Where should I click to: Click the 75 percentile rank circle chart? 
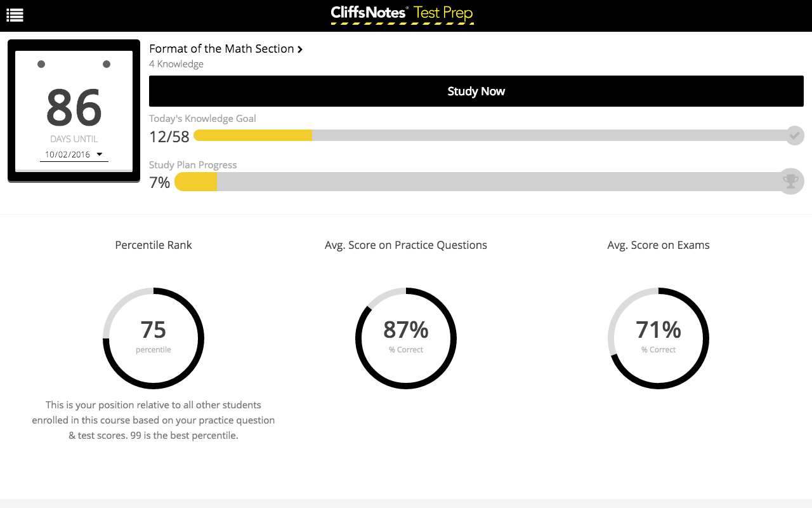coord(154,338)
